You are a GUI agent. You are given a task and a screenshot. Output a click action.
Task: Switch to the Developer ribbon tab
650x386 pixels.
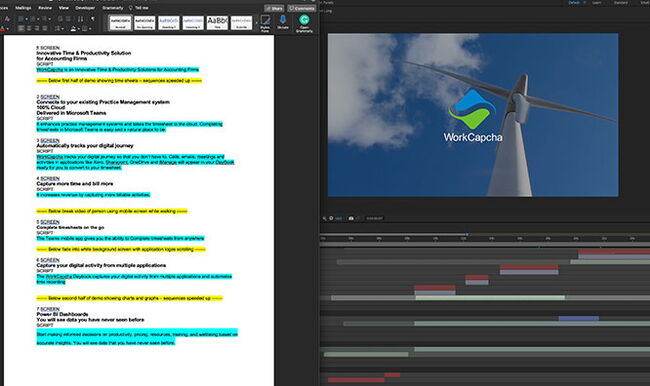85,7
